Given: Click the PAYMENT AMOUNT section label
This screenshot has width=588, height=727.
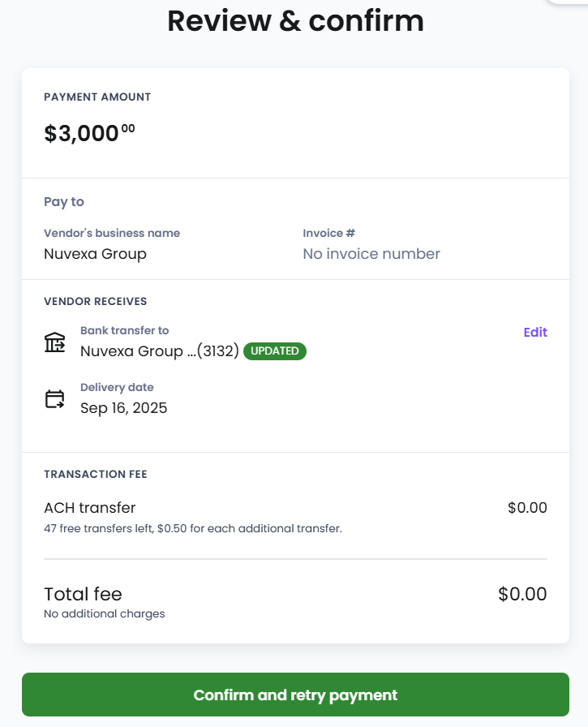Looking at the screenshot, I should (97, 97).
